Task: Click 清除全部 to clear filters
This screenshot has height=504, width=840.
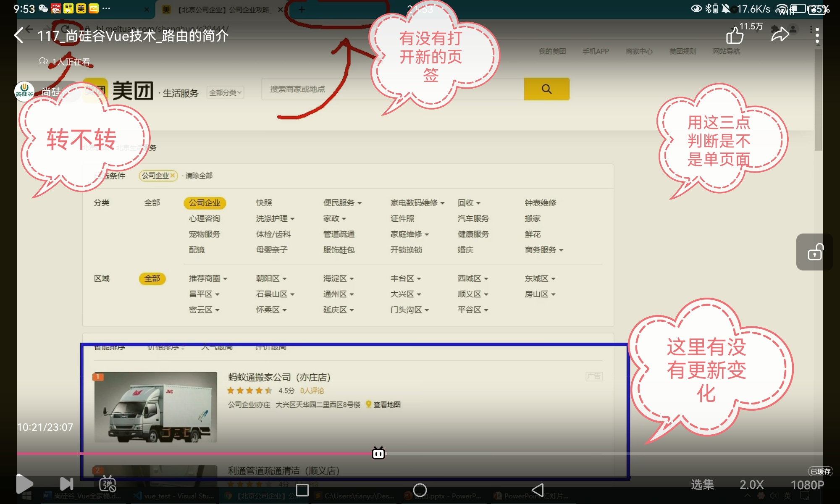Action: tap(199, 176)
